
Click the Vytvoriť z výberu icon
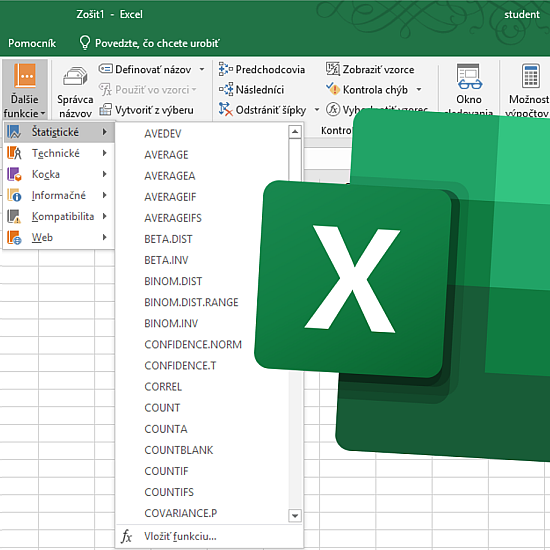106,110
